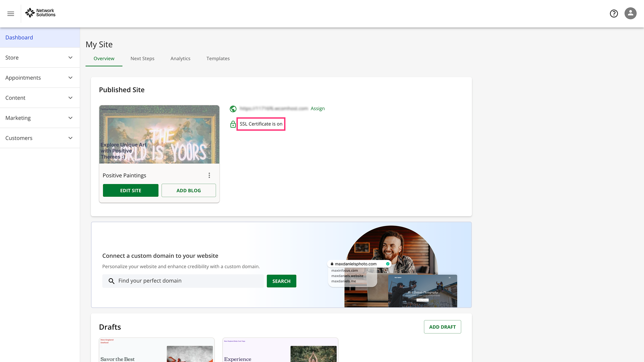Click the green EDIT SITE button
Screen dimensions: 644x362
130,190
